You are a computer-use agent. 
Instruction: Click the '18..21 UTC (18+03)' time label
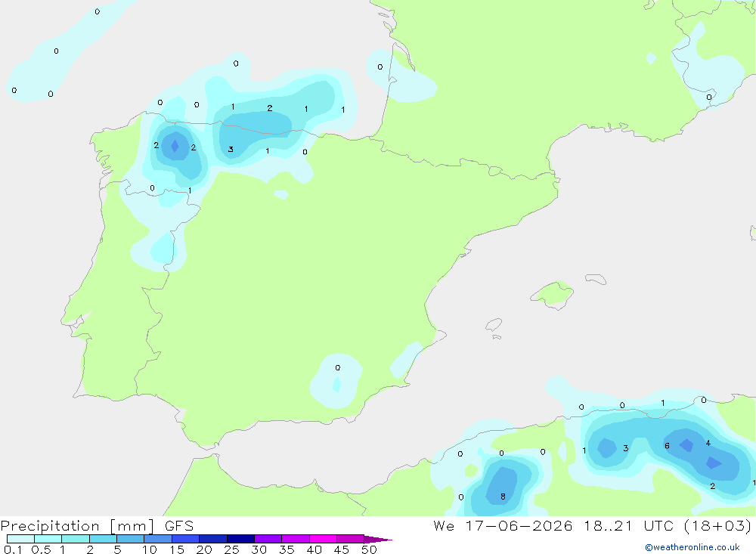[x=668, y=525]
